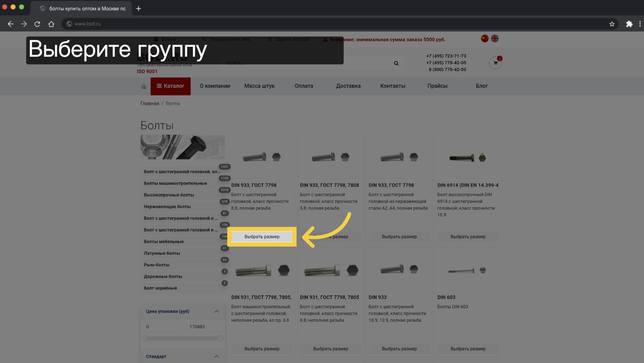Select the browser tab болты купить оптом

[x=82, y=9]
